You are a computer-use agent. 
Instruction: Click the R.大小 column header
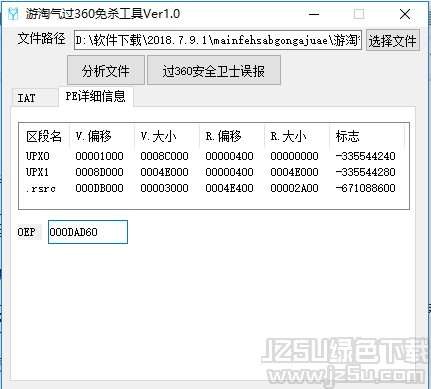(297, 136)
